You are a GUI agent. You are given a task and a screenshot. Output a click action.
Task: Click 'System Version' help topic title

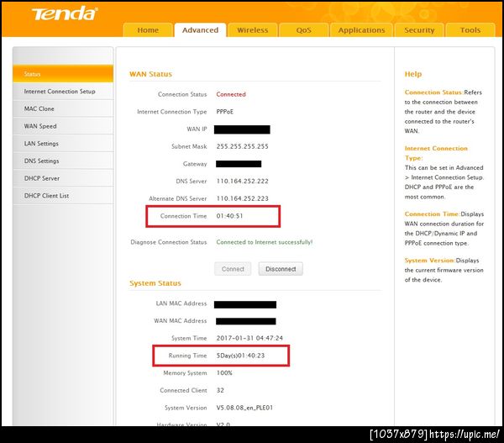point(429,261)
